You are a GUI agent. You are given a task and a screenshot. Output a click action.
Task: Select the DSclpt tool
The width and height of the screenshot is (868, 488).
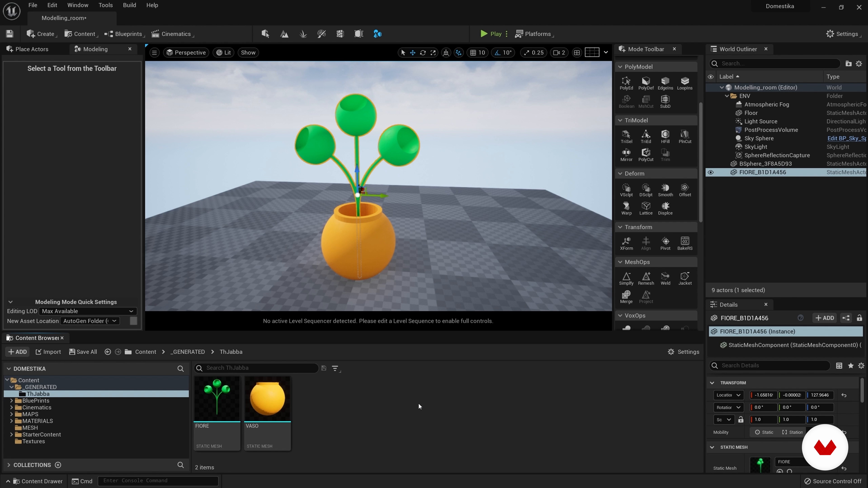click(x=646, y=190)
